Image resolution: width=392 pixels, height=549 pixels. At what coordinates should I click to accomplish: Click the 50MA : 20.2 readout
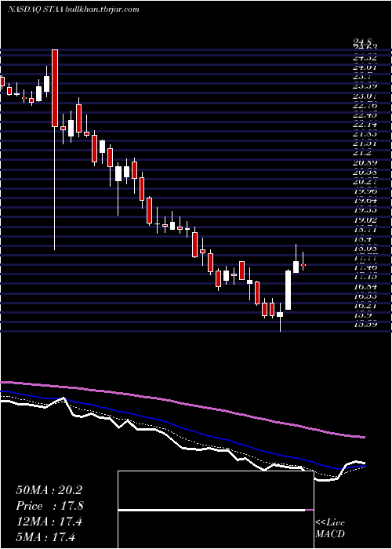coord(49,490)
